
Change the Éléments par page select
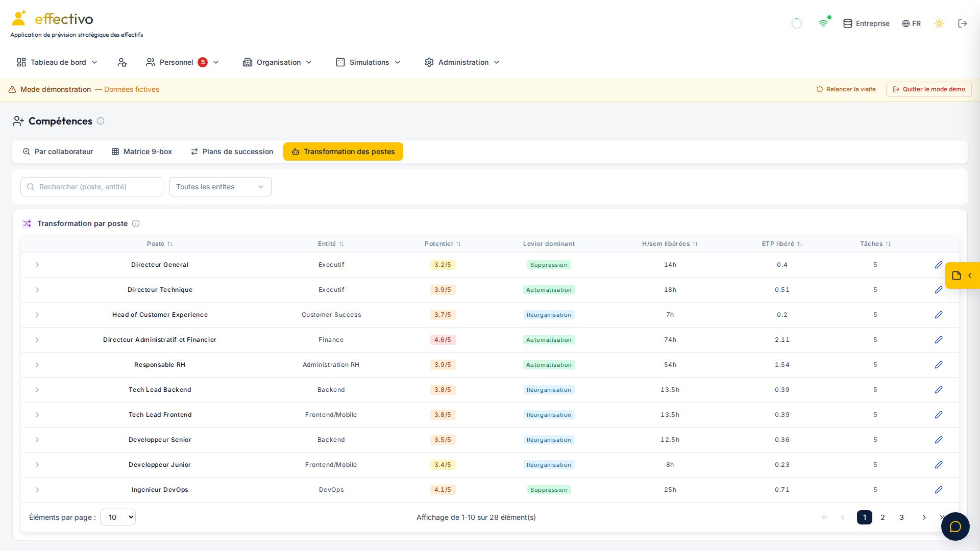pos(118,517)
